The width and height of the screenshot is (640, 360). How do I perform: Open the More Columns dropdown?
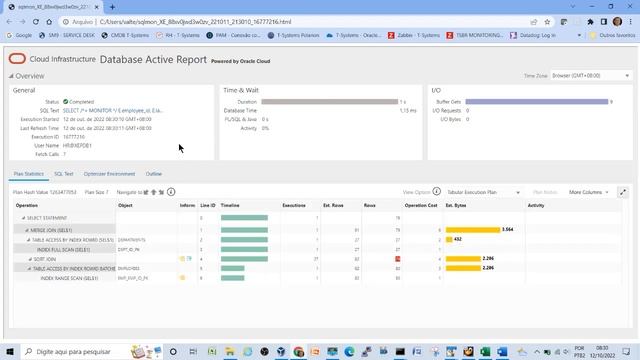pos(589,192)
